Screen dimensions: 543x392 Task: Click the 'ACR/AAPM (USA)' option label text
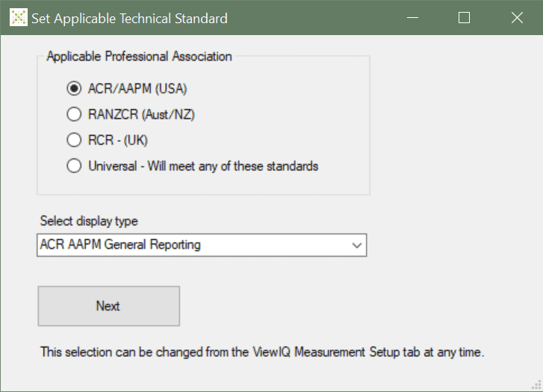[136, 89]
